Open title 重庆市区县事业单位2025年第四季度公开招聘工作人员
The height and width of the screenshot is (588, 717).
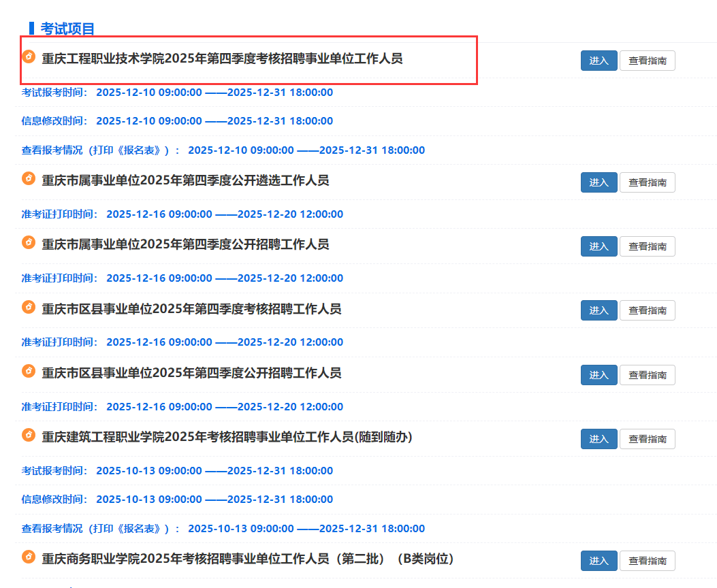point(191,373)
